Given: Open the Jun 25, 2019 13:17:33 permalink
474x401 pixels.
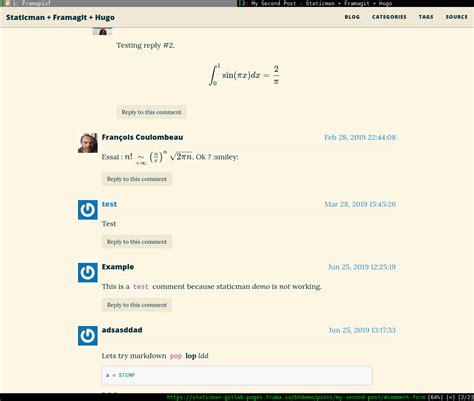Looking at the screenshot, I should (362, 330).
